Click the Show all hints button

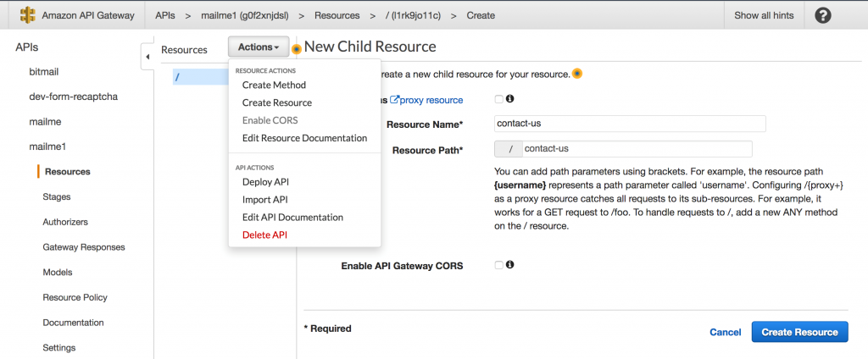pos(764,15)
